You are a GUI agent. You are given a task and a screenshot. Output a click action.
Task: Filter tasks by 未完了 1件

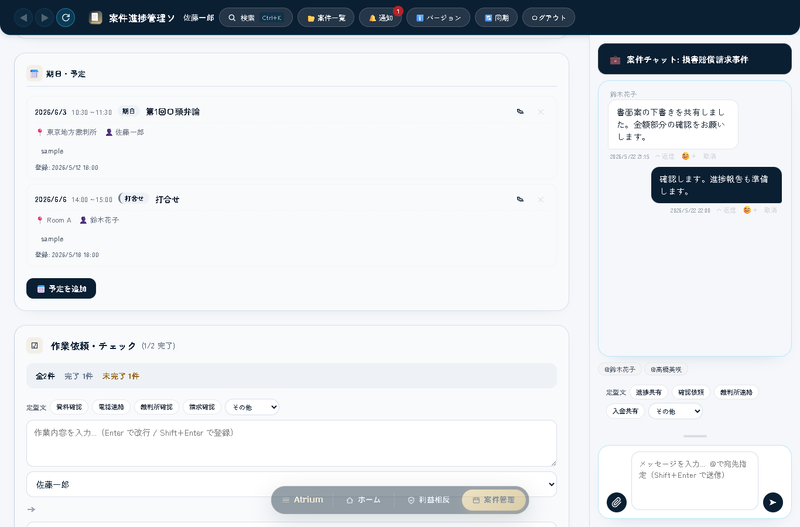click(120, 376)
